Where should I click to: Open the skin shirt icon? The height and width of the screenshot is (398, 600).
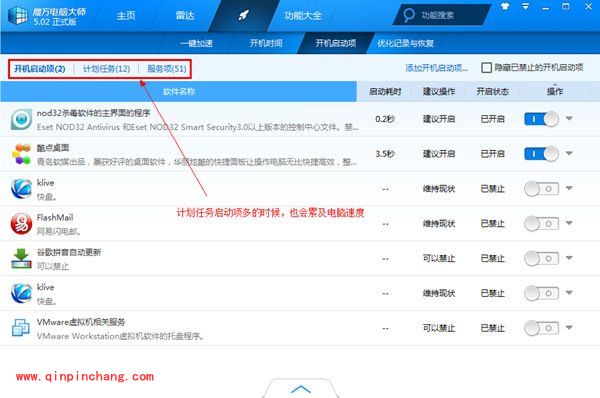[505, 6]
